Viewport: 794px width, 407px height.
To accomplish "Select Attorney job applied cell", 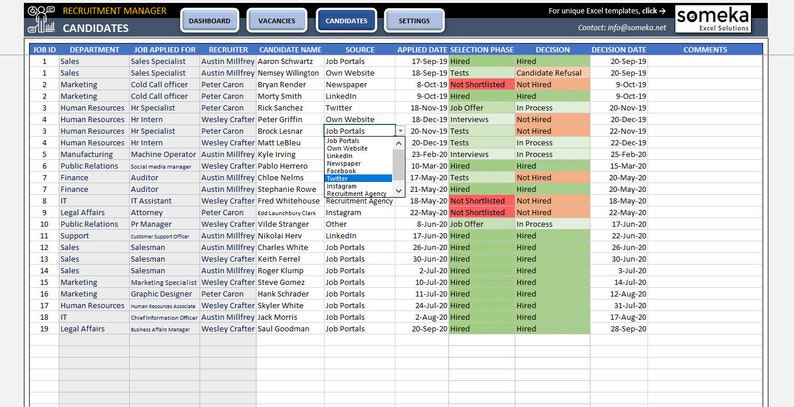I will (165, 213).
